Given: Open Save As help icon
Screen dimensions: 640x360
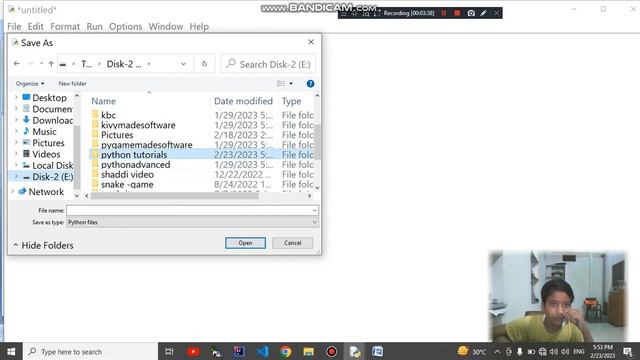Looking at the screenshot, I should (x=310, y=84).
